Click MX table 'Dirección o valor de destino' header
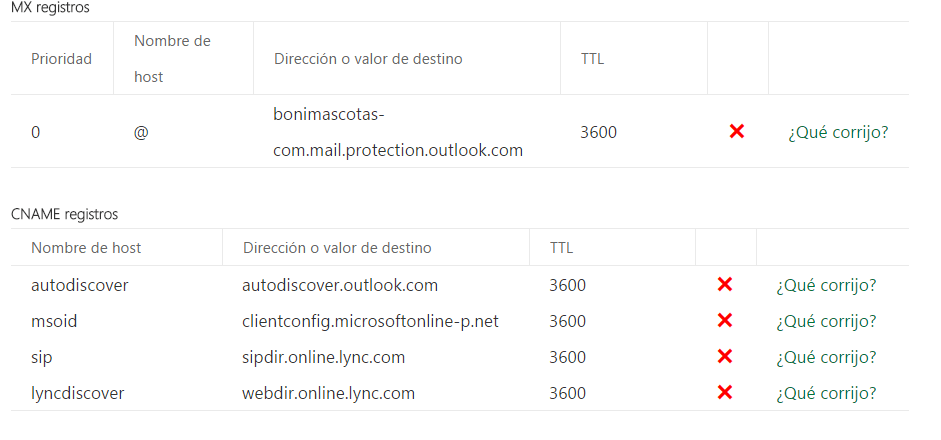 368,59
